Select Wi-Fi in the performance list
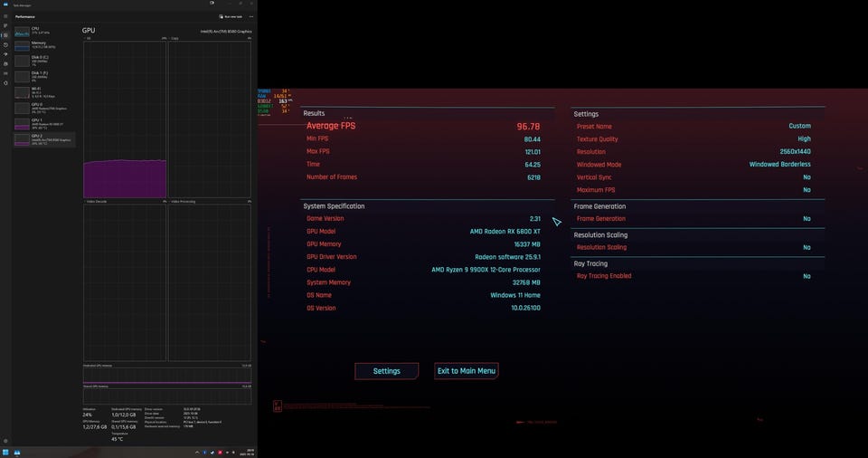The width and height of the screenshot is (868, 458). click(44, 92)
